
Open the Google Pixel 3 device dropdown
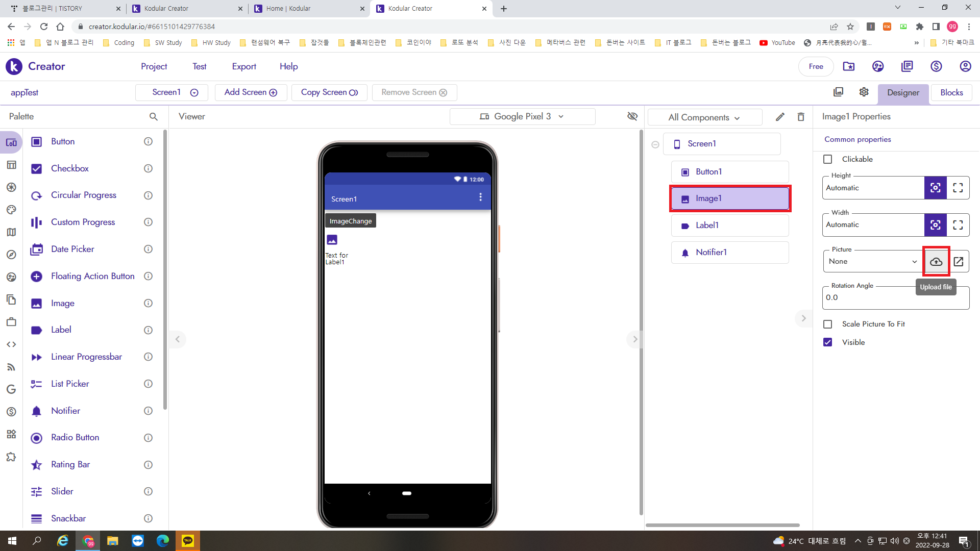pyautogui.click(x=522, y=116)
